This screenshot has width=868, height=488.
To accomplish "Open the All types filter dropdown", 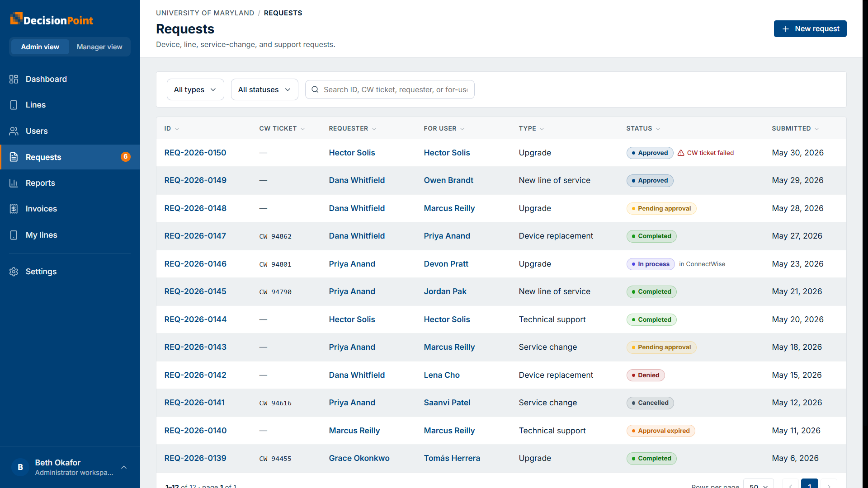I will click(195, 89).
